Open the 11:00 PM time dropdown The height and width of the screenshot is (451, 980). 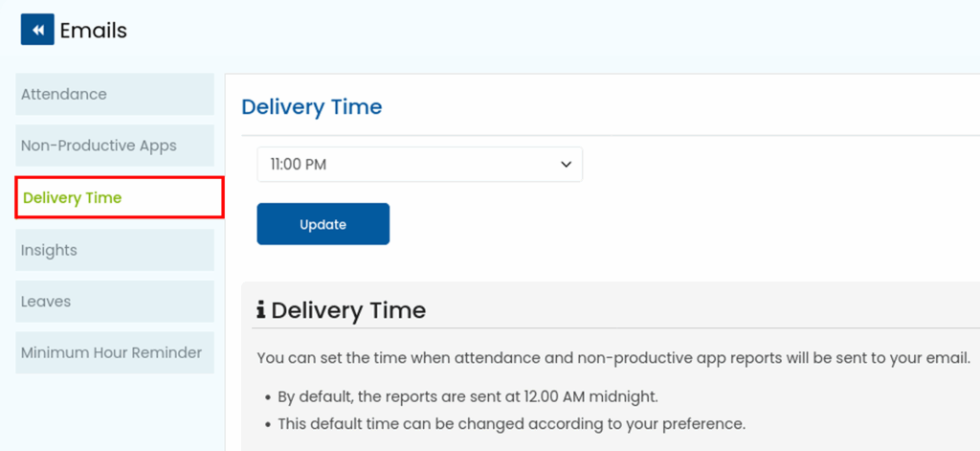[419, 165]
